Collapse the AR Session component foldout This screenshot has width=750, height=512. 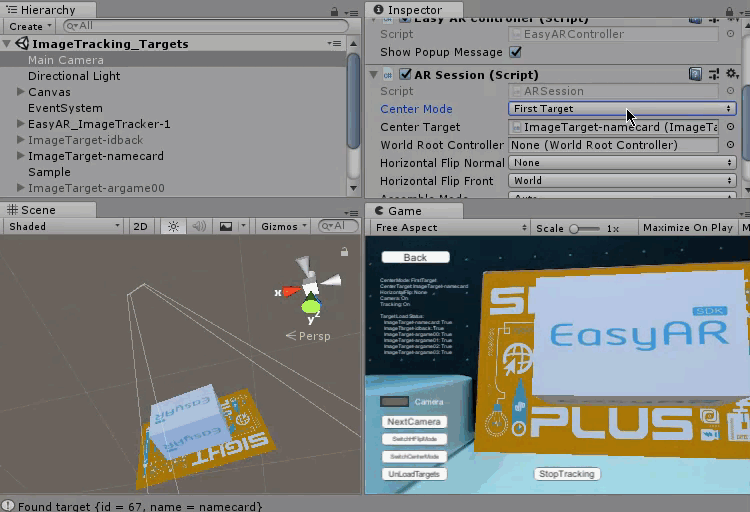click(374, 75)
